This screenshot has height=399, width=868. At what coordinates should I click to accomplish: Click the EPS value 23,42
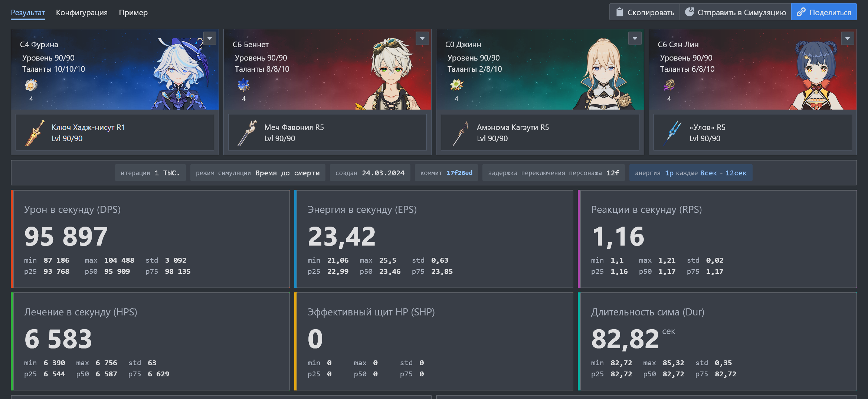click(342, 236)
